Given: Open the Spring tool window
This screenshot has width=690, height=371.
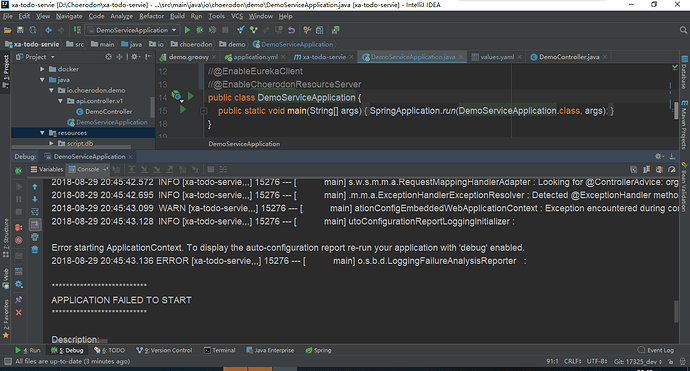Looking at the screenshot, I should point(318,350).
